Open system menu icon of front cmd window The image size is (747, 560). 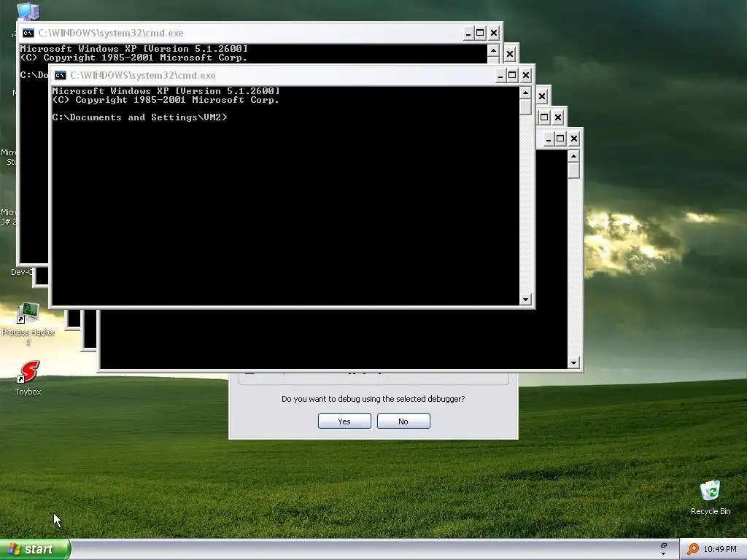tap(61, 75)
